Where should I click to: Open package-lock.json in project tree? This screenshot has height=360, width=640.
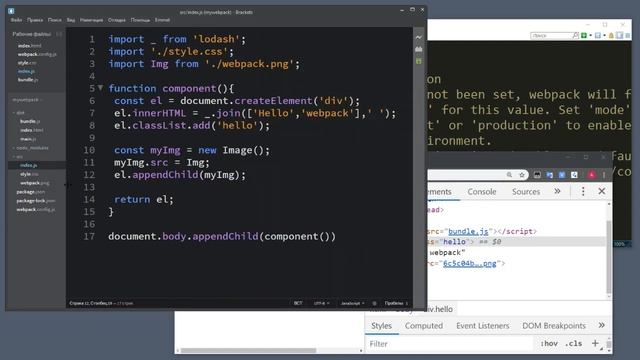(x=36, y=201)
